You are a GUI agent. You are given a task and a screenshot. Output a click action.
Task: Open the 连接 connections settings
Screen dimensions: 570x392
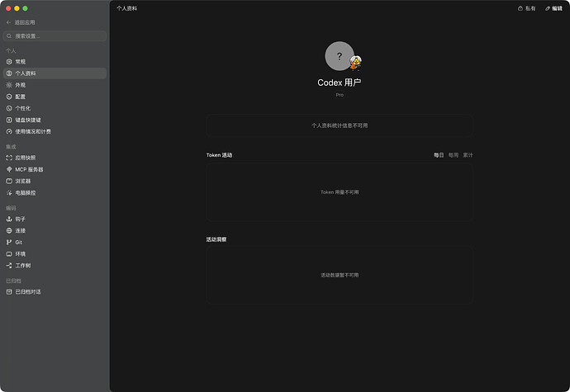[x=55, y=231]
